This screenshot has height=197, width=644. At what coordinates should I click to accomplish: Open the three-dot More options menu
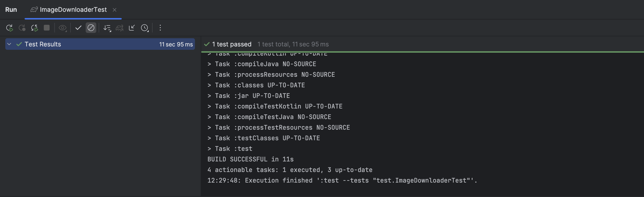click(x=160, y=27)
